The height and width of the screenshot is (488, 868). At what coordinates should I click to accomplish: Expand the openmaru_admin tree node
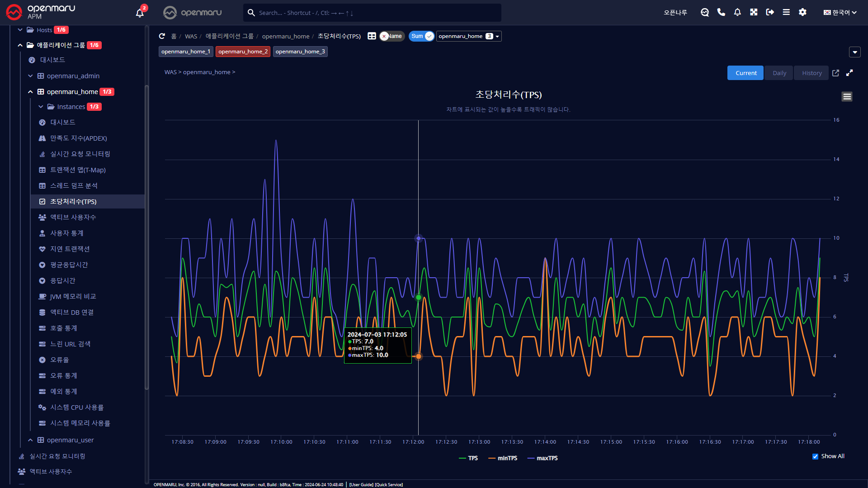(30, 76)
